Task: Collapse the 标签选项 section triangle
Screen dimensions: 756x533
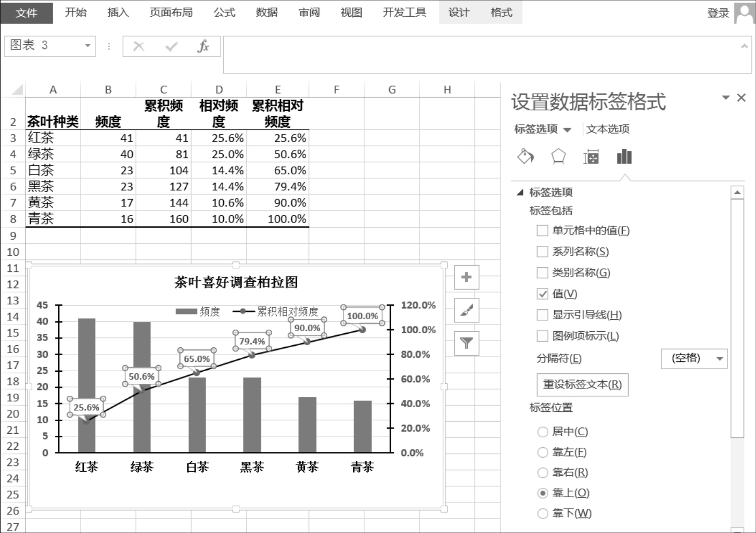Action: coord(520,192)
